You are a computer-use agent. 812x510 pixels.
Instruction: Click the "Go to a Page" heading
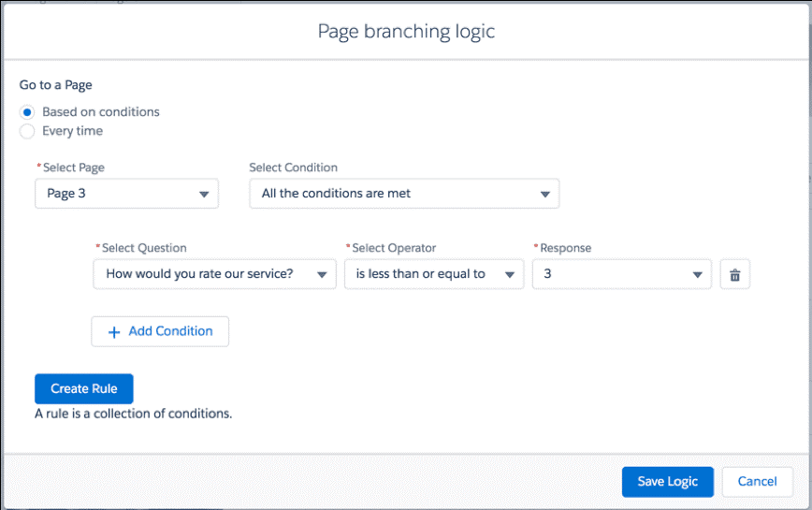(x=56, y=85)
